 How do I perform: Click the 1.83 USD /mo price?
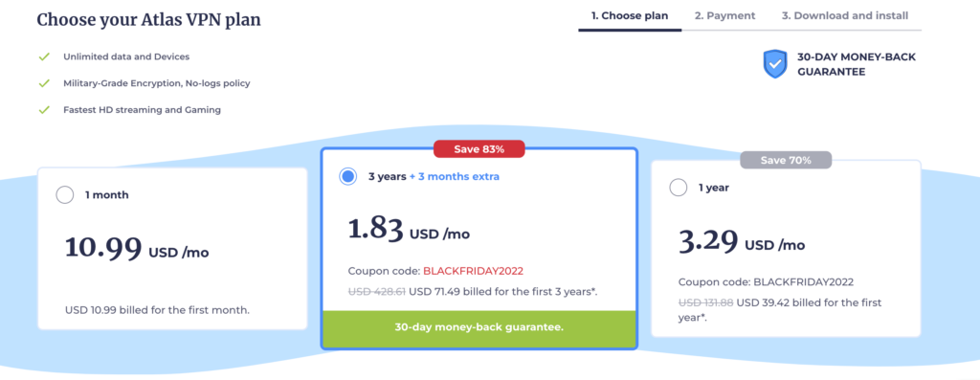pyautogui.click(x=409, y=231)
